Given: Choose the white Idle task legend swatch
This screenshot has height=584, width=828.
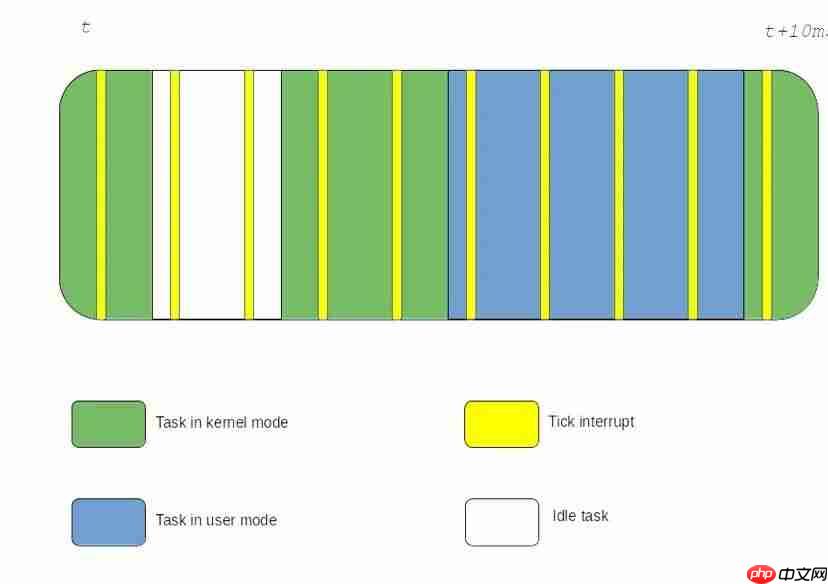Looking at the screenshot, I should pyautogui.click(x=501, y=522).
